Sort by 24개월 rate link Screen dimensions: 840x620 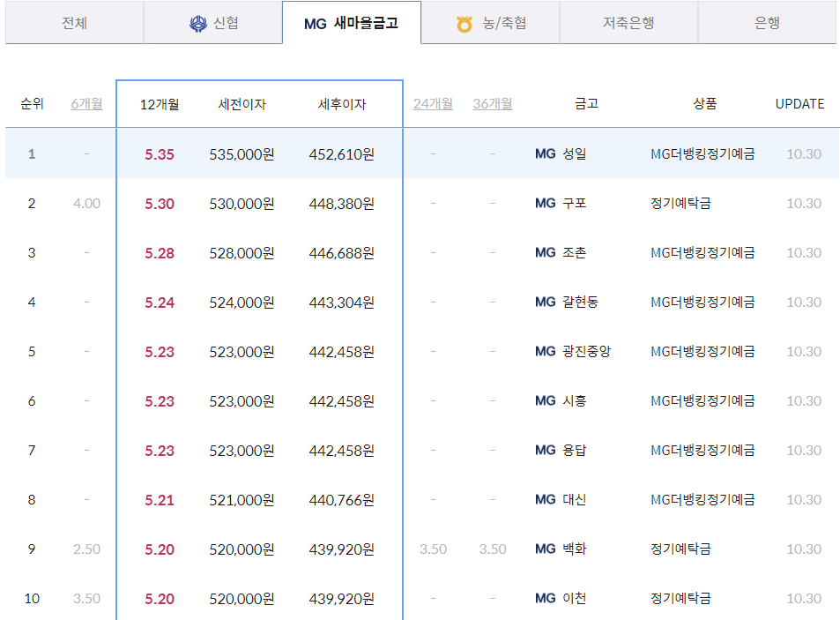coord(433,103)
